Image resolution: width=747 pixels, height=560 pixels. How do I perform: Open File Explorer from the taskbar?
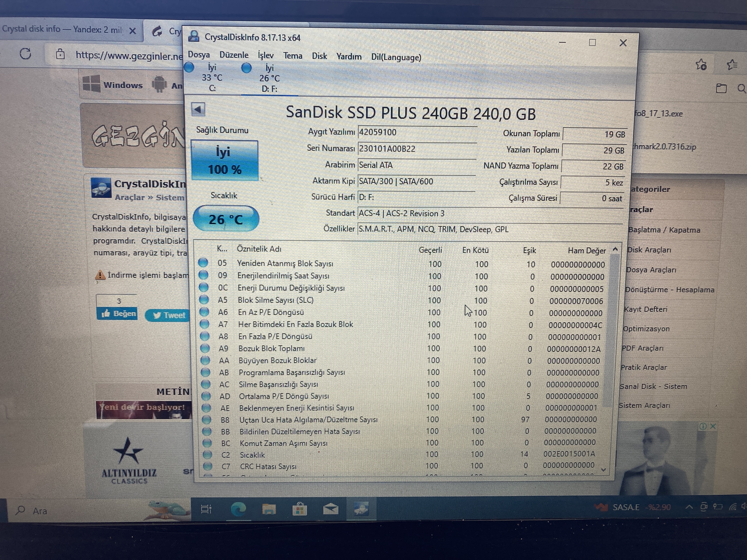269,509
